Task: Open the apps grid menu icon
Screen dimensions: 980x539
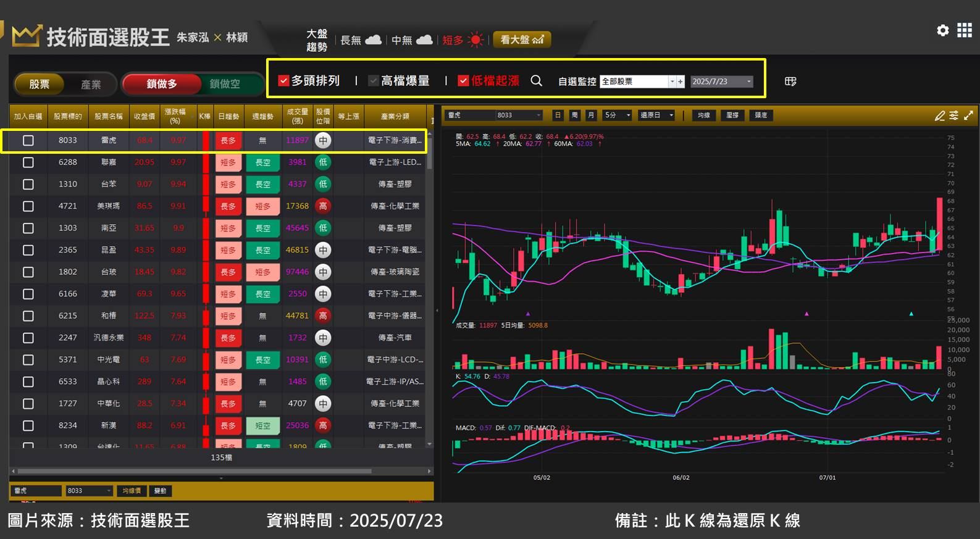Action: 964,30
